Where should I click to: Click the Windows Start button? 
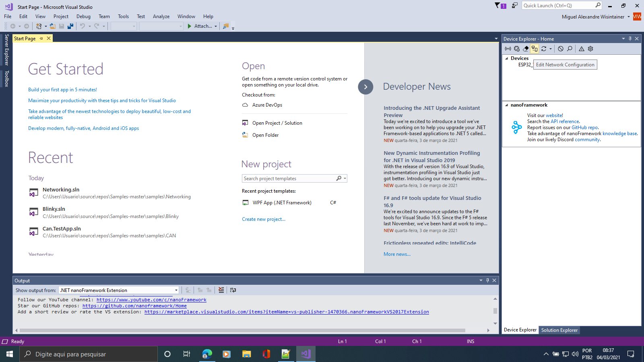[x=10, y=354]
